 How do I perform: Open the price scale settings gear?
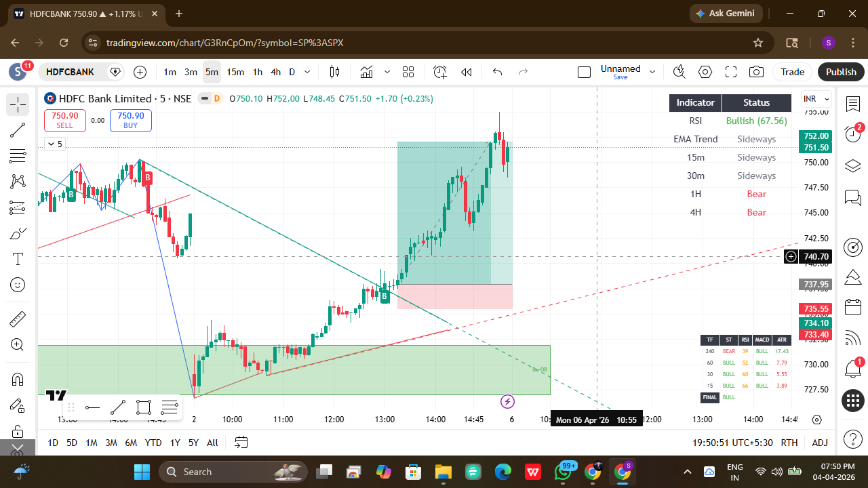[816, 420]
